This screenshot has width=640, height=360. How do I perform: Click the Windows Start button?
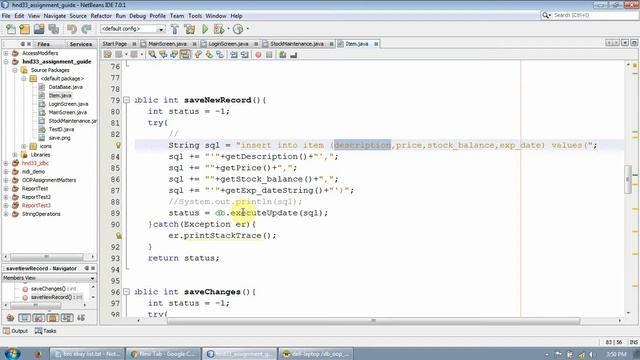(12, 353)
